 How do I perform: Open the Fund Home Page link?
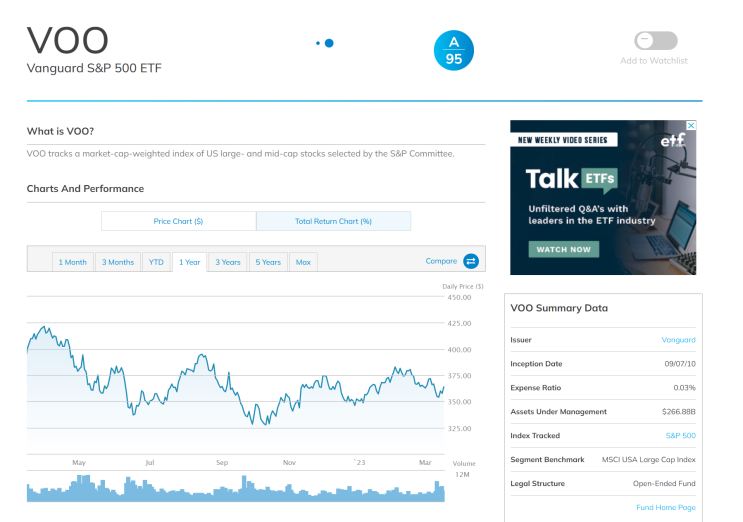666,507
